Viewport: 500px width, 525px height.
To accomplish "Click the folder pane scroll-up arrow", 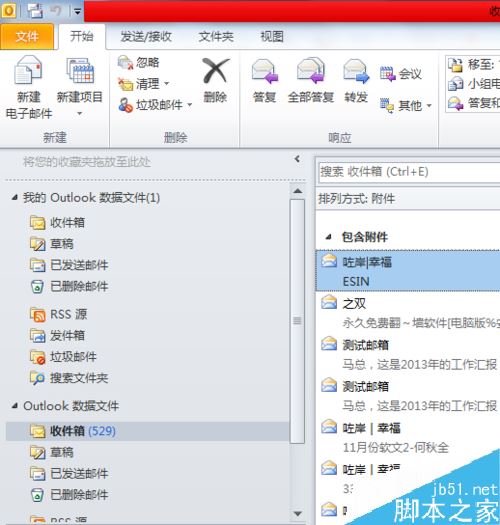I will coord(297,191).
